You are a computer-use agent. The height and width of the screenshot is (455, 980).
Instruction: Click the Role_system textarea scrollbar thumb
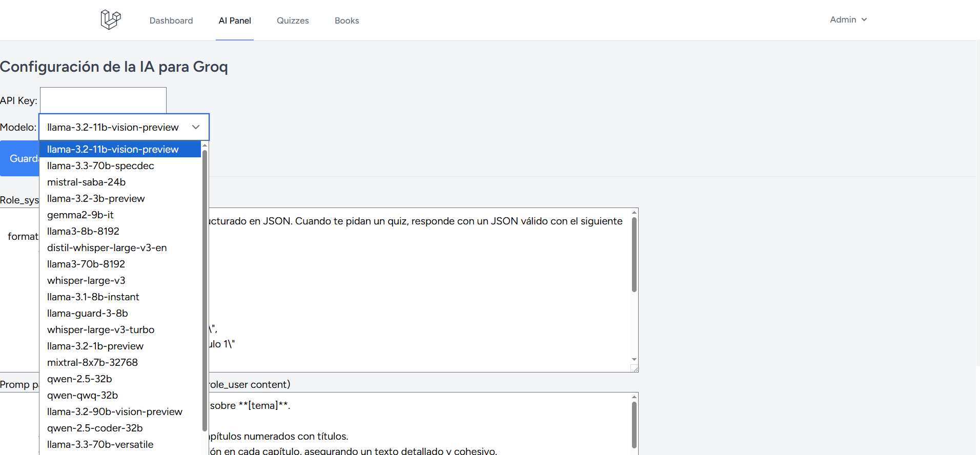[x=634, y=255]
